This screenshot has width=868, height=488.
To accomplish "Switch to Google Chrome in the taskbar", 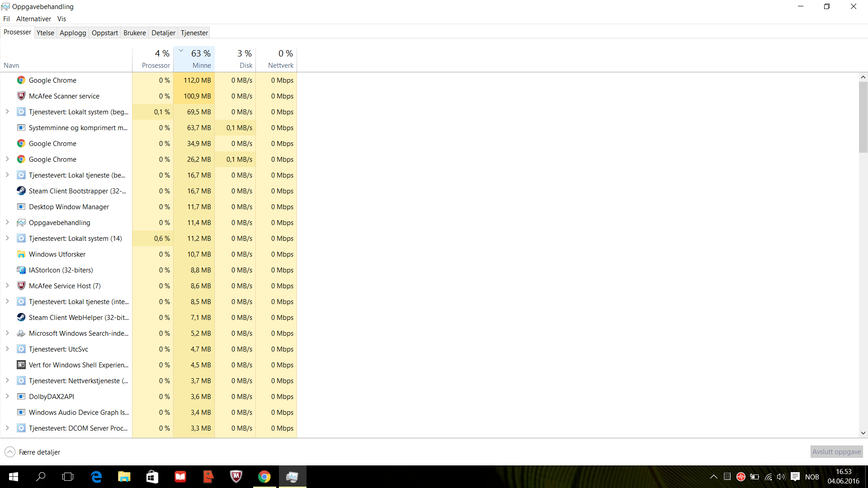I will (264, 477).
